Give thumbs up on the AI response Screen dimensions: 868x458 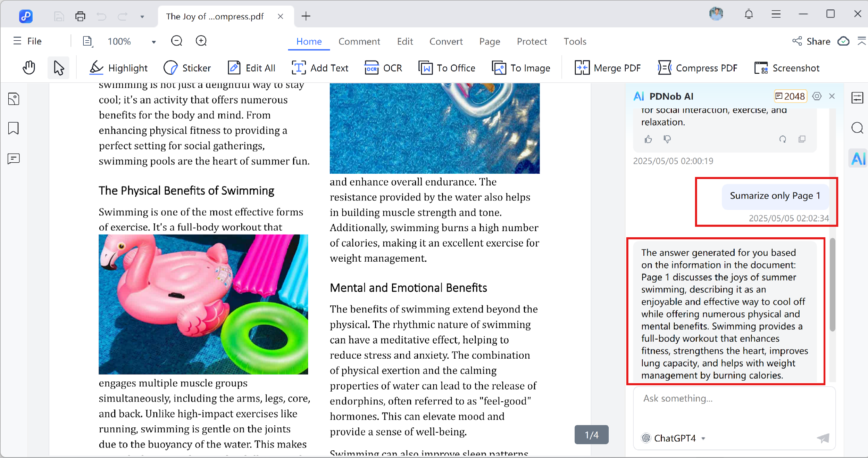[649, 139]
